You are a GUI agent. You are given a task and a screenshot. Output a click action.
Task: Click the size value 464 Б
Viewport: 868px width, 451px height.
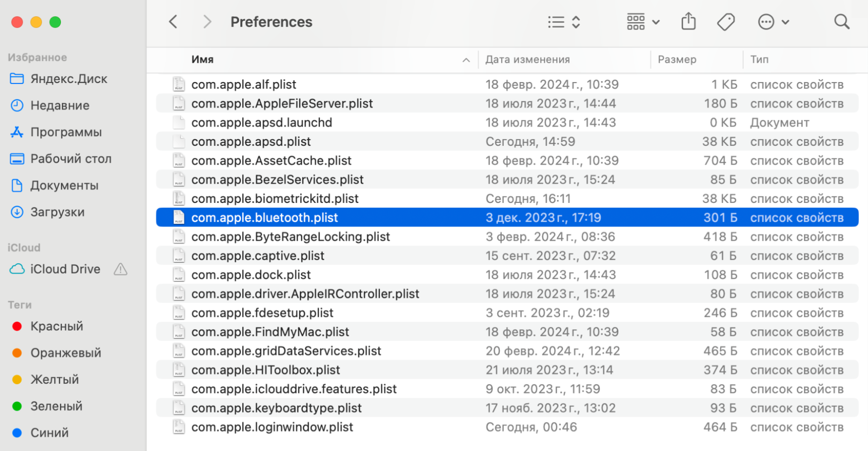coord(720,427)
